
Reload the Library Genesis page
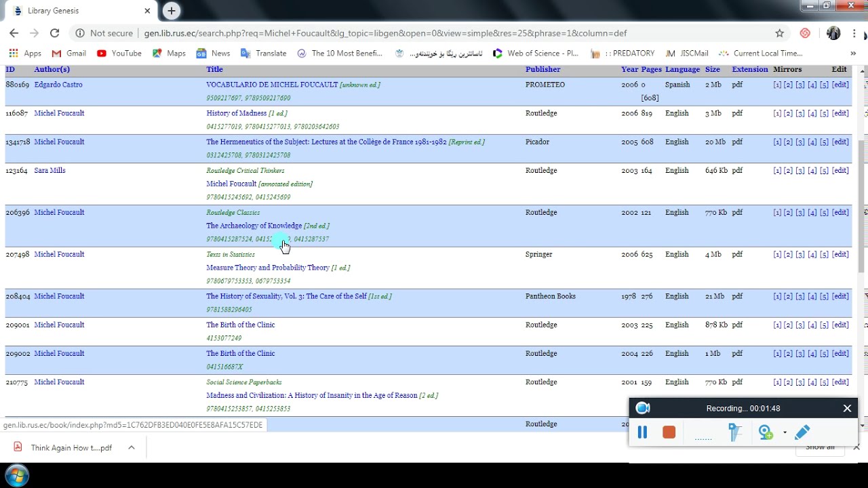(x=55, y=33)
